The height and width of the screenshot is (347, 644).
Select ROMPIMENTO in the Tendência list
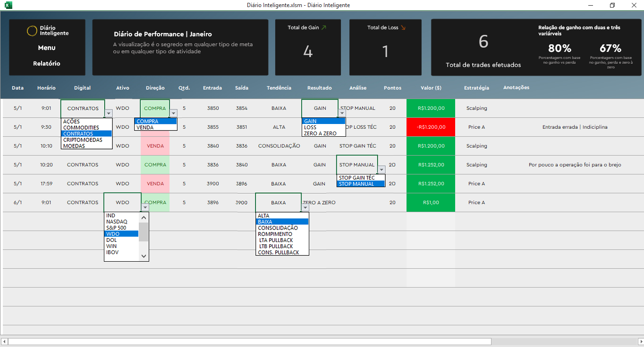point(282,234)
